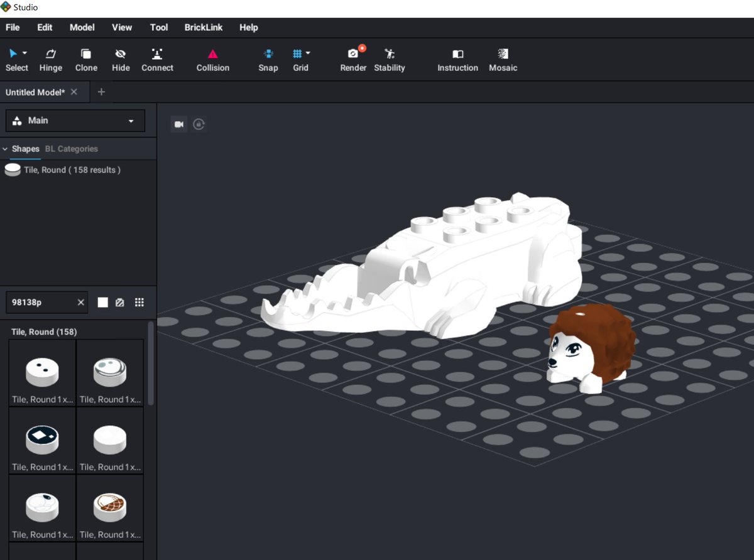Collapse the Shapes categories section
This screenshot has width=754, height=560.
5,149
